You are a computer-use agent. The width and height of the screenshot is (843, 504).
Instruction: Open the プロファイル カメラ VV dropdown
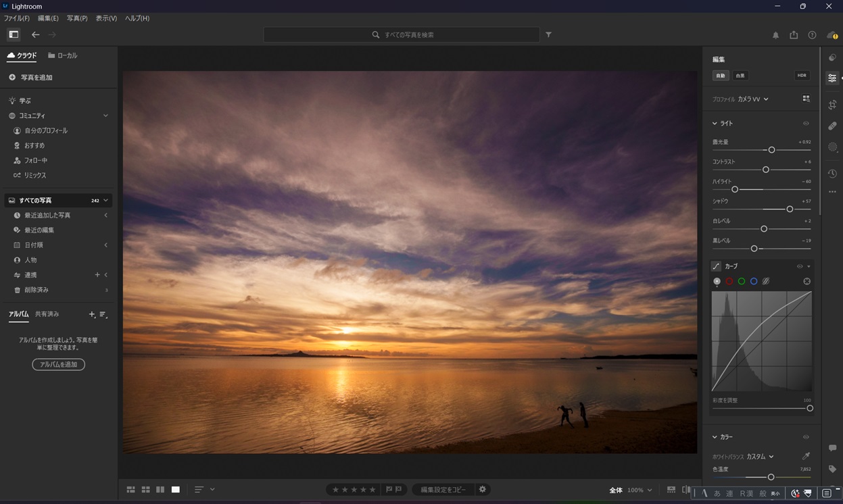752,99
